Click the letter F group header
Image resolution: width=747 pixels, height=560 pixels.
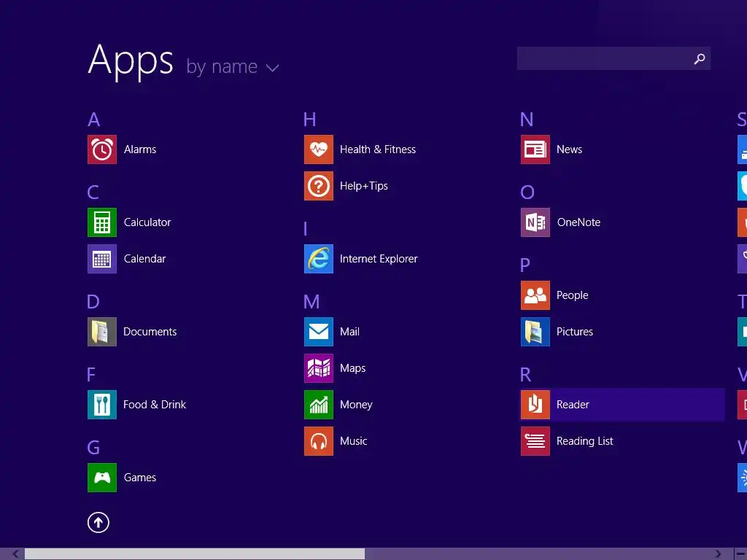coord(91,375)
